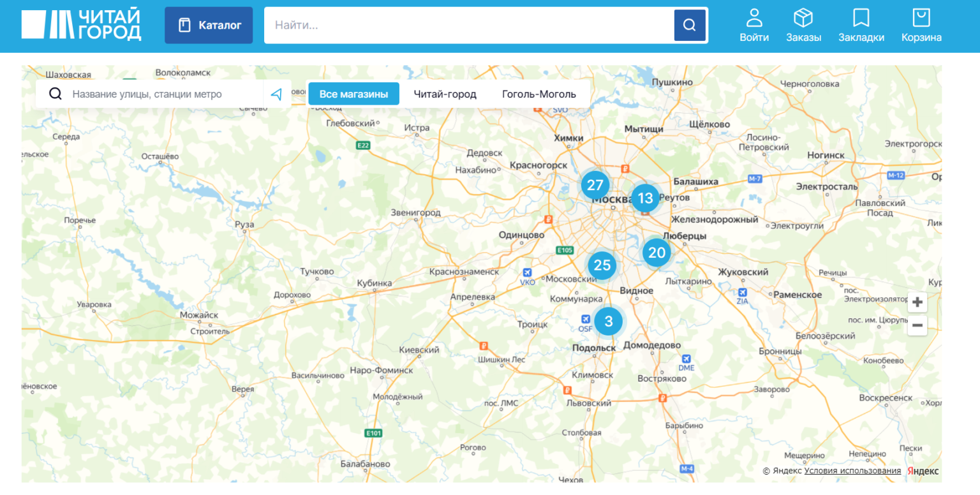Click the Троицк town label
This screenshot has height=495, width=980.
click(x=533, y=325)
